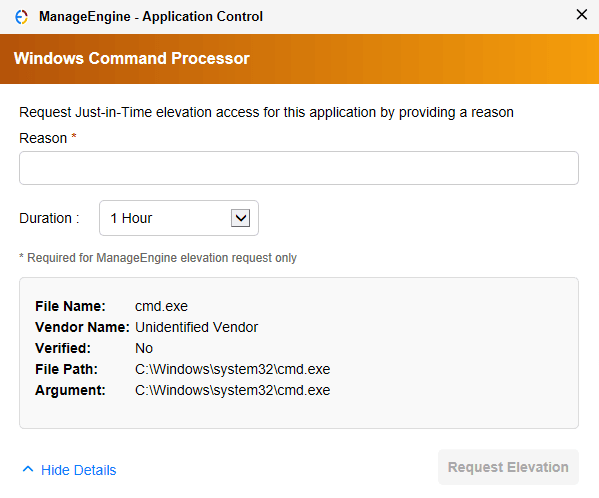The width and height of the screenshot is (599, 498).
Task: Close the Application Control dialog
Action: [x=581, y=15]
